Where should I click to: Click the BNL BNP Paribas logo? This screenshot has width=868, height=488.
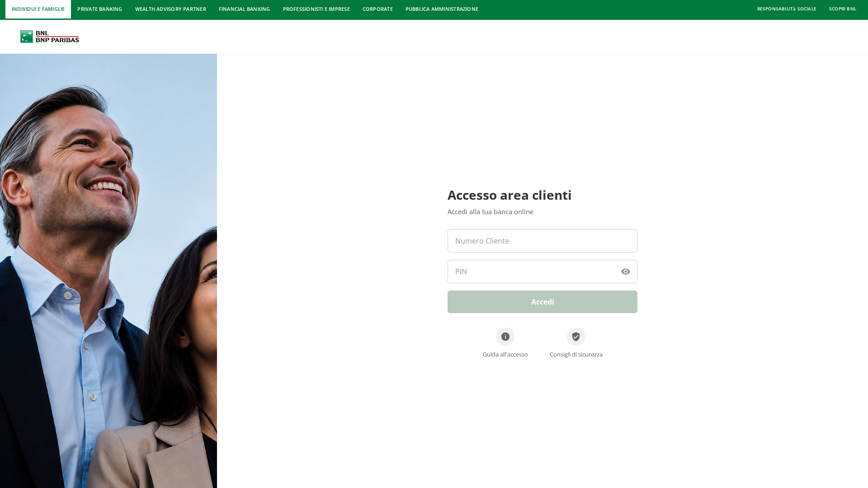click(x=50, y=37)
